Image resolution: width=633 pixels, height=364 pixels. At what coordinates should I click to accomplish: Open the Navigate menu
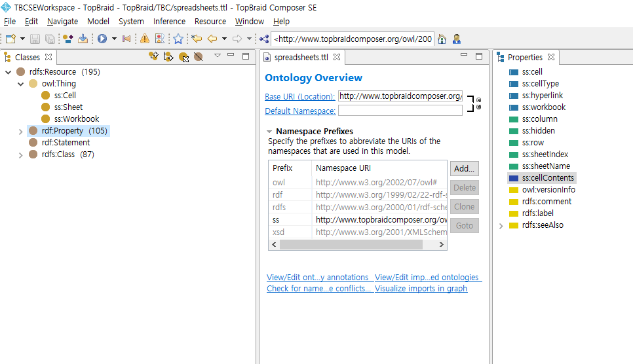click(x=62, y=22)
